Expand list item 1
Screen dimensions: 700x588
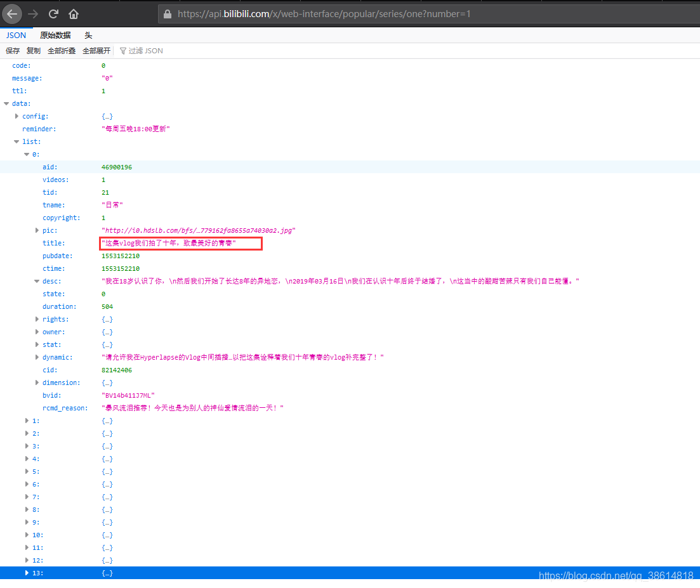tap(27, 421)
